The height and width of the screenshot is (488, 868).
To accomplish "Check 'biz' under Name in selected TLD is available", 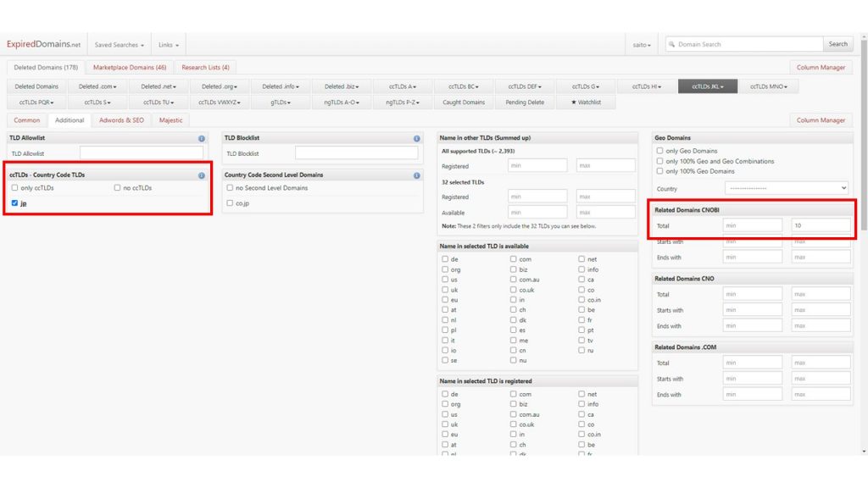I will pos(513,269).
